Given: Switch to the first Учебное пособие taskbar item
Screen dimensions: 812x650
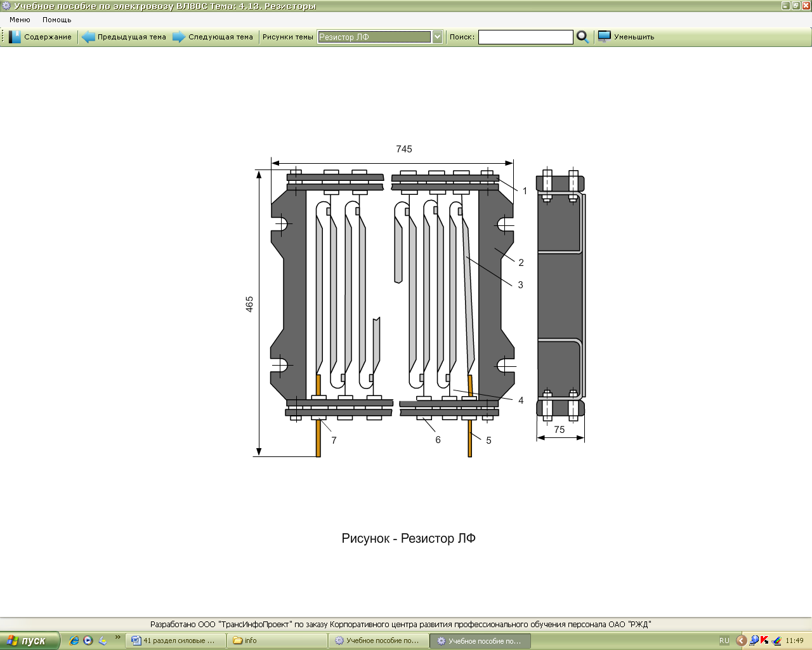Looking at the screenshot, I should click(x=379, y=640).
